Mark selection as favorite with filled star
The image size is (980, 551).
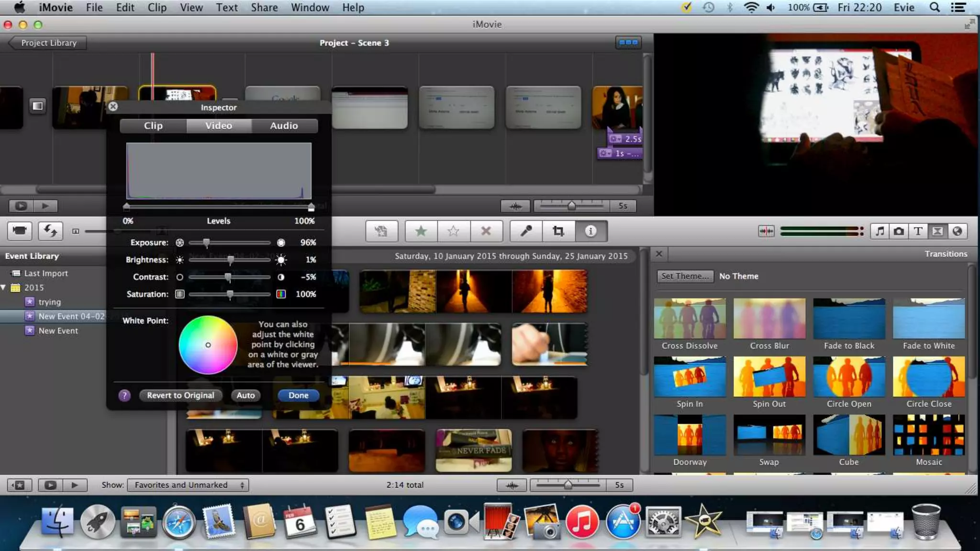pyautogui.click(x=421, y=231)
